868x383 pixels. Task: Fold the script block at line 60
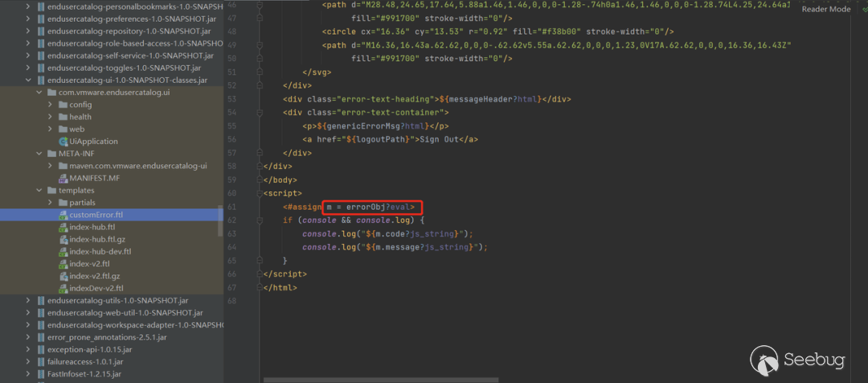(259, 193)
